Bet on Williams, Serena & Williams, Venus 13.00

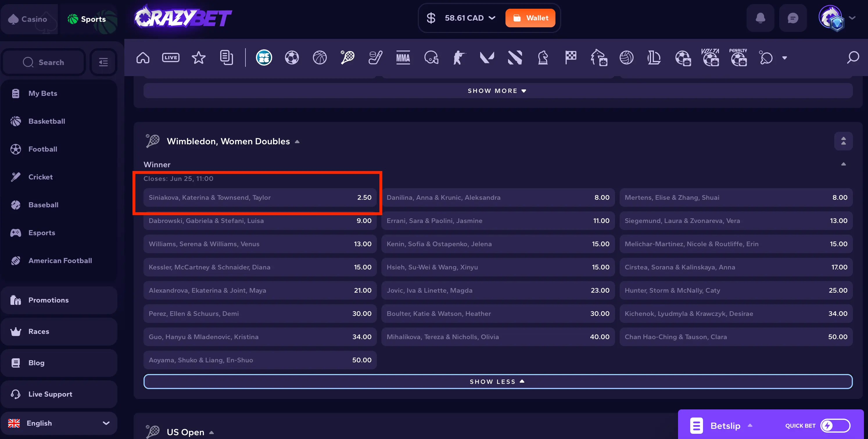point(260,244)
